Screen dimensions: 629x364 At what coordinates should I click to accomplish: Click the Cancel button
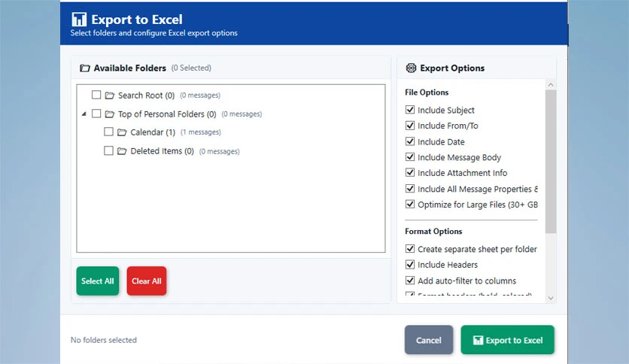428,340
